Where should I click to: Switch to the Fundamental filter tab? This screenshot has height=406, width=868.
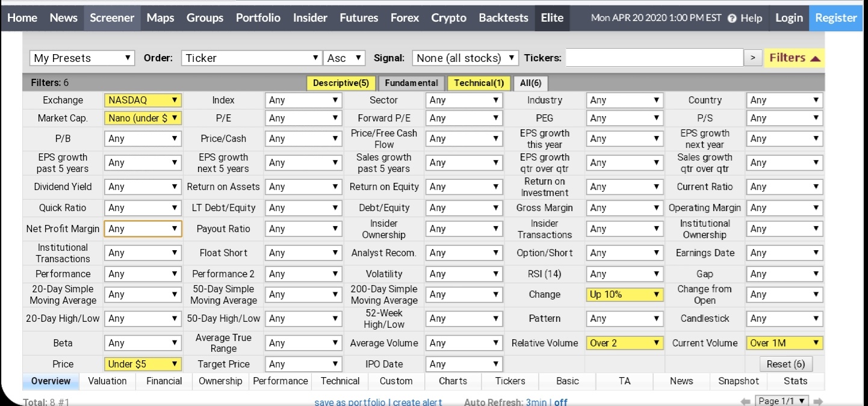click(412, 83)
